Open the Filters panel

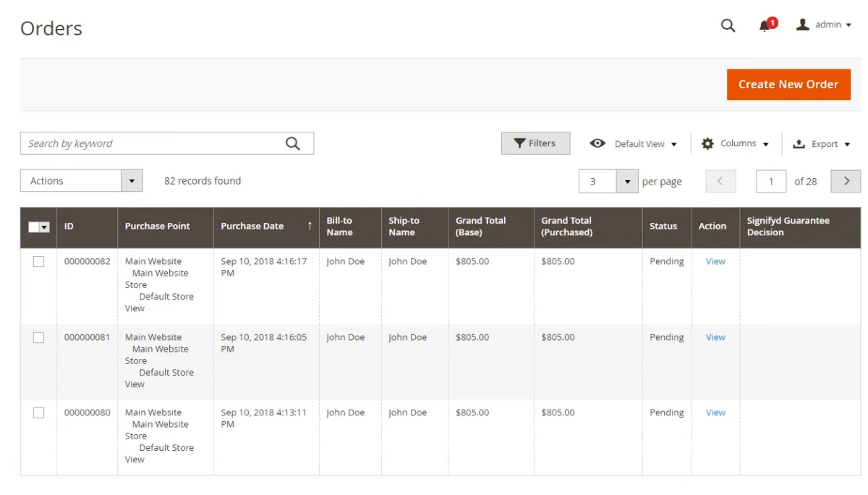(535, 143)
